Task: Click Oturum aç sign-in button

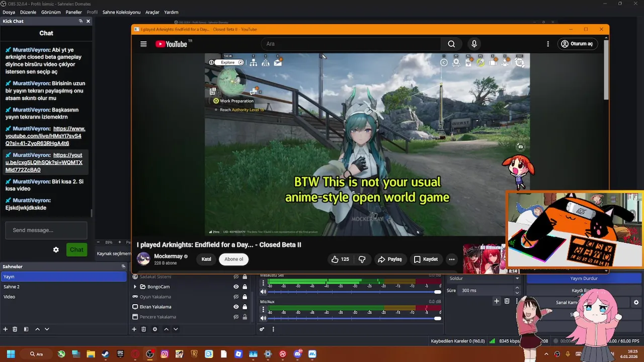Action: point(578,44)
